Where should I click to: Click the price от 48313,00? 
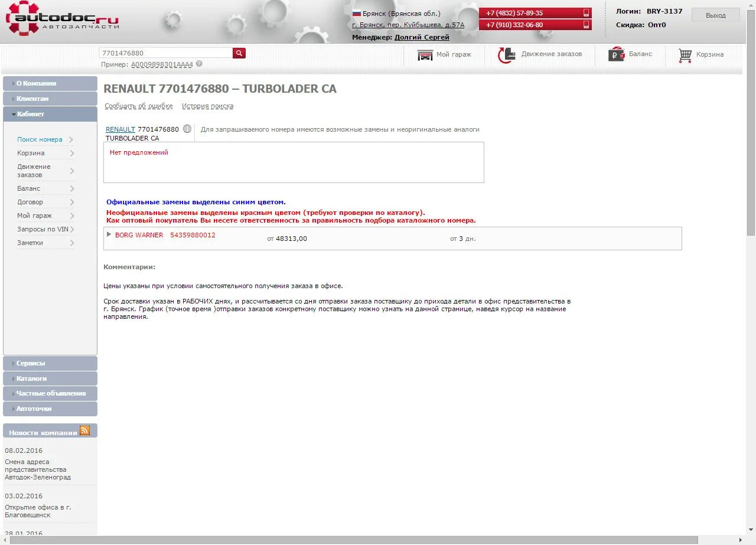tap(287, 239)
